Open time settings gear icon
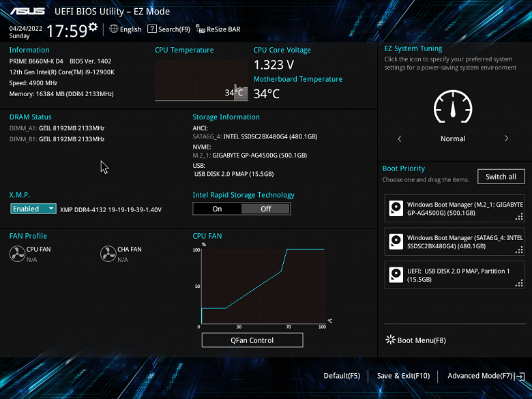The image size is (532, 399). click(93, 27)
